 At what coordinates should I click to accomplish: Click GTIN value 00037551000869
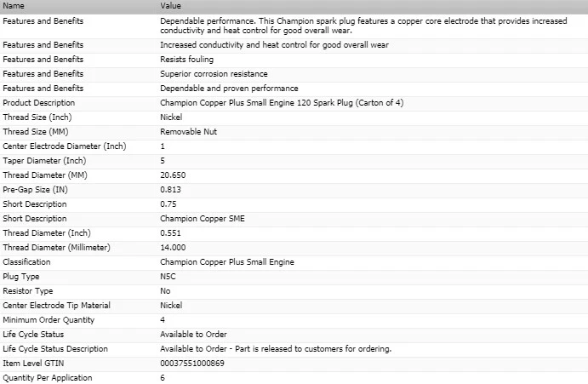click(192, 364)
